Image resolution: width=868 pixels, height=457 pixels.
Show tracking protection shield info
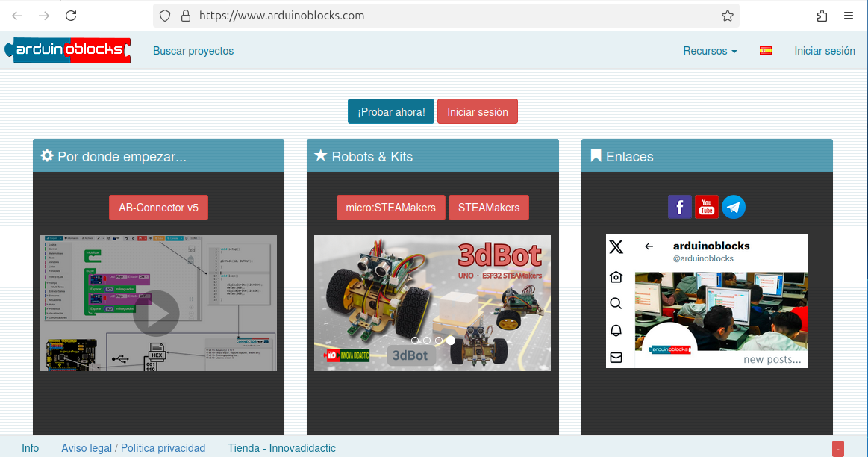tap(165, 16)
